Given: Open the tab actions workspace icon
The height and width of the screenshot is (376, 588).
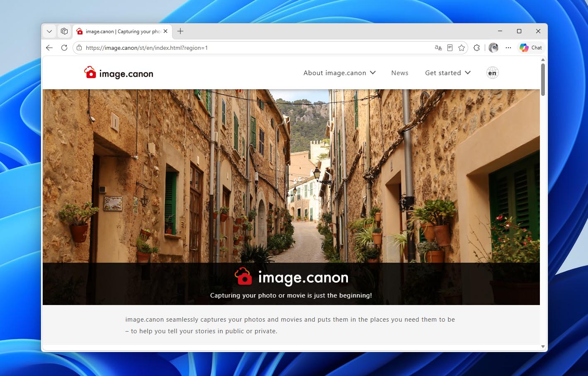Looking at the screenshot, I should click(64, 31).
